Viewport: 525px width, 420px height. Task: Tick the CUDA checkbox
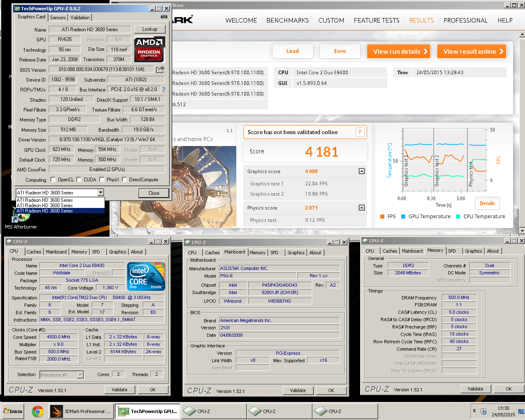coord(79,180)
